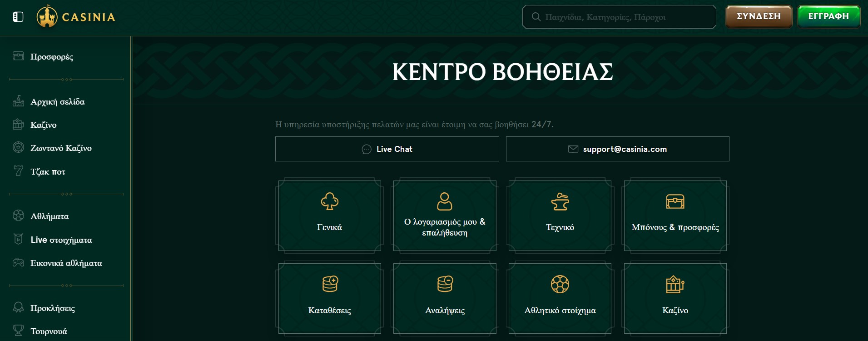Click the email envelope icon
Viewport: 868px width, 341px height.
click(573, 149)
